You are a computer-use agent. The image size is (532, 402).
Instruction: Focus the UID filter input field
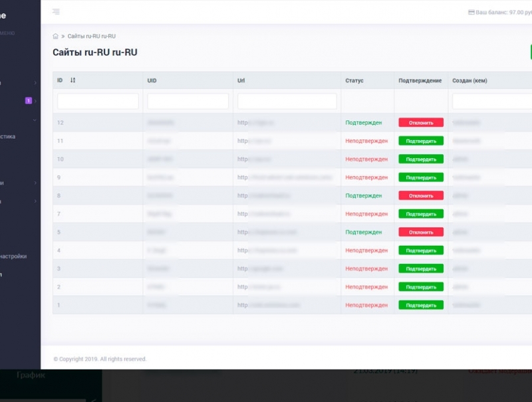(188, 102)
